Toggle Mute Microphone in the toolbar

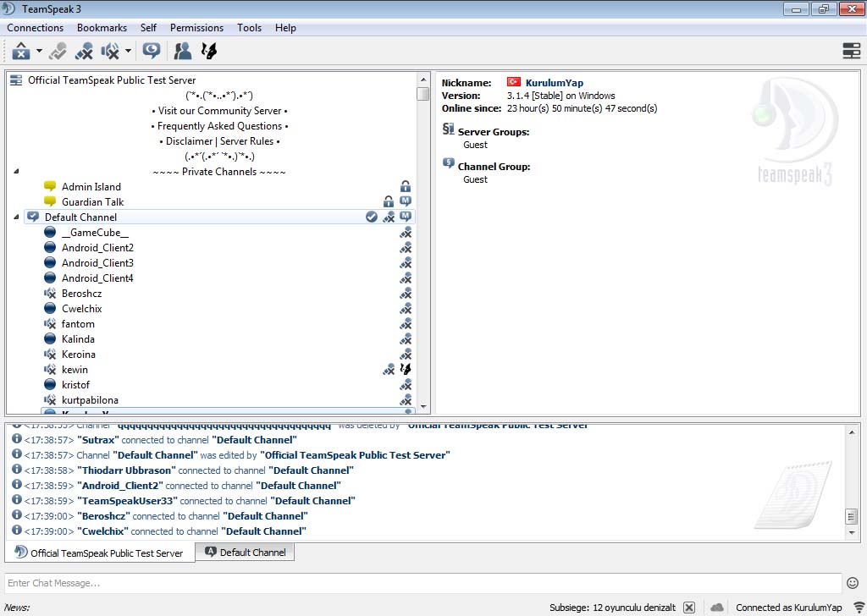[x=84, y=51]
